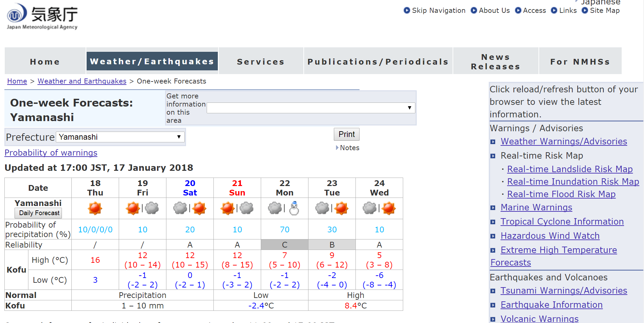The height and width of the screenshot is (323, 644).
Task: Click Thursday's sunny weather icon
Action: (x=95, y=208)
